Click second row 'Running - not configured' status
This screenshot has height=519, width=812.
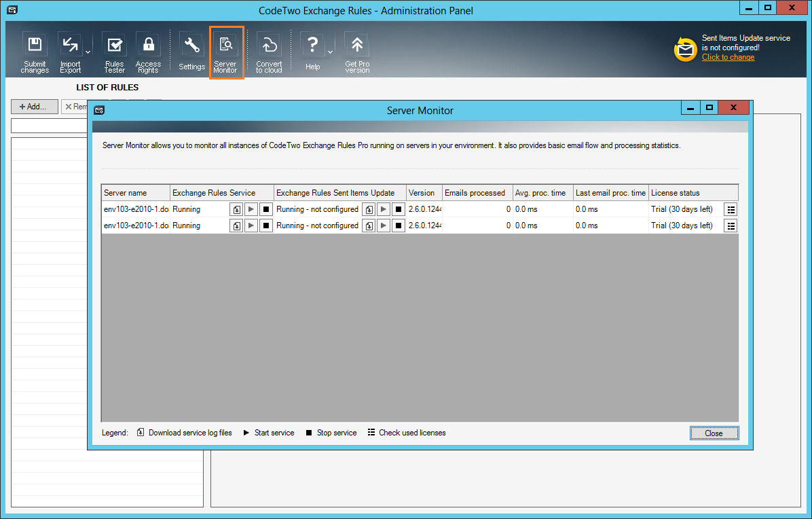tap(317, 226)
